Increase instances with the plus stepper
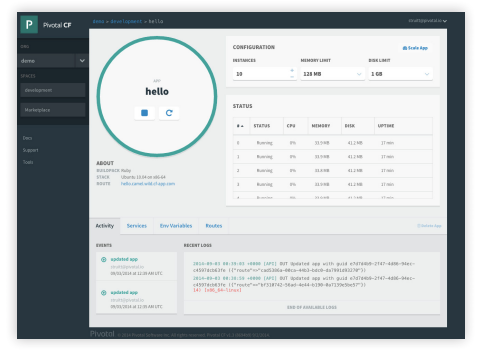Viewport: 497px width, 361px height. coord(292,70)
